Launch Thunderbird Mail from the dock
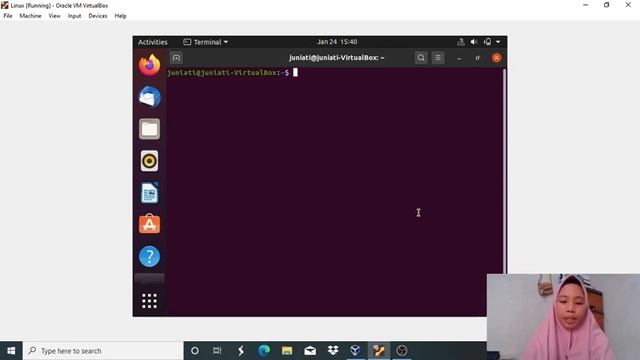The width and height of the screenshot is (640, 360). pos(149,97)
